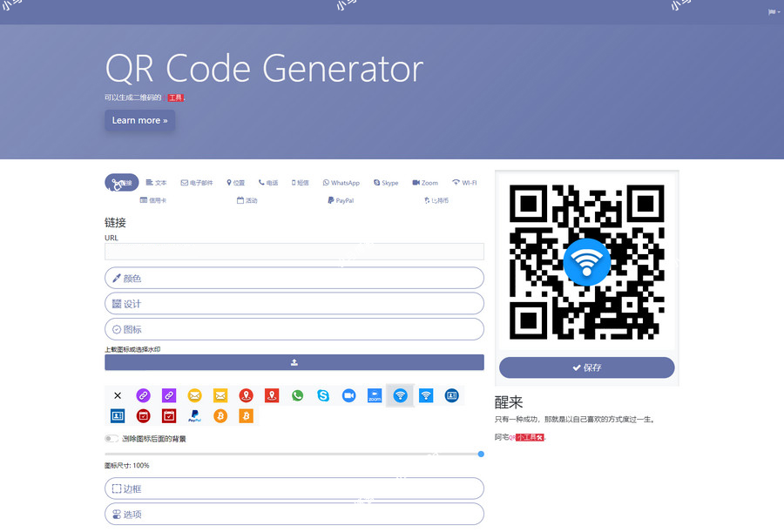Pick the round red calendar icon
The height and width of the screenshot is (532, 784).
click(143, 416)
